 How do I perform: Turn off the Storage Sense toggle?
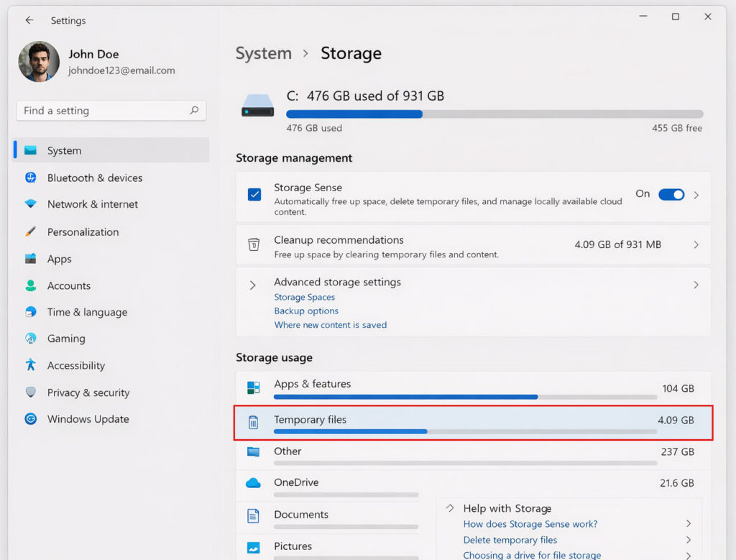(x=671, y=194)
